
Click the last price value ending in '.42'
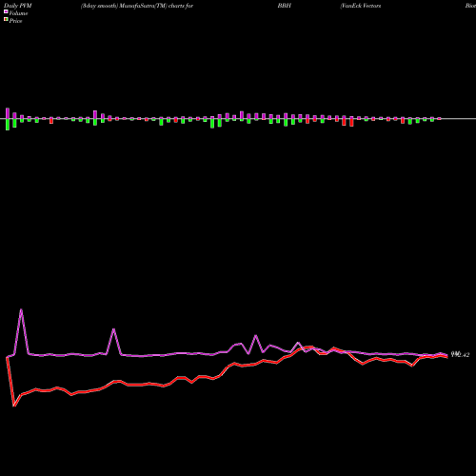pyautogui.click(x=460, y=355)
